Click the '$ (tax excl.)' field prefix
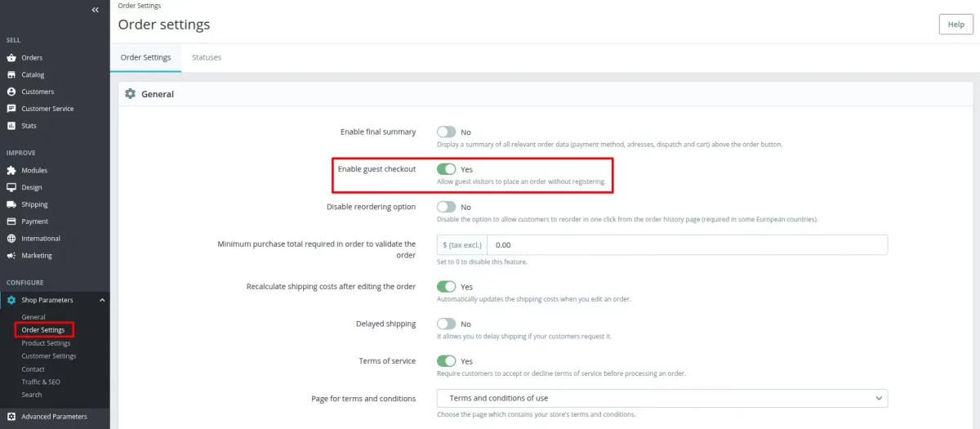 click(x=462, y=244)
